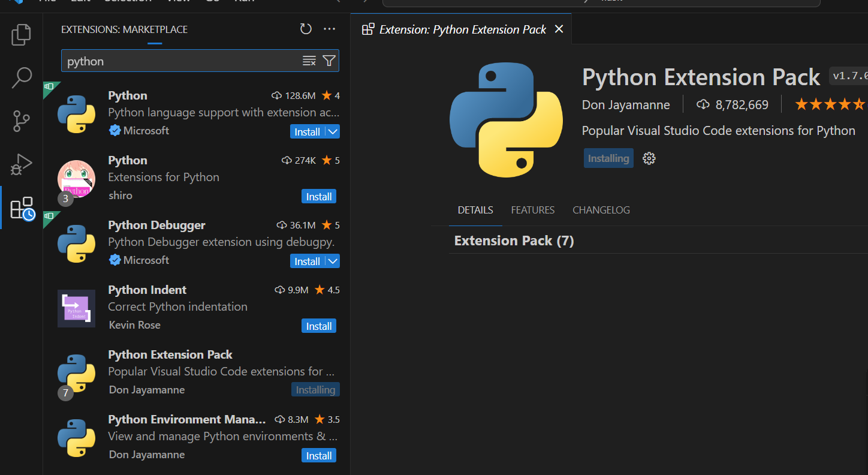The image size is (868, 475).
Task: Switch to the Changelog tab
Action: [601, 210]
